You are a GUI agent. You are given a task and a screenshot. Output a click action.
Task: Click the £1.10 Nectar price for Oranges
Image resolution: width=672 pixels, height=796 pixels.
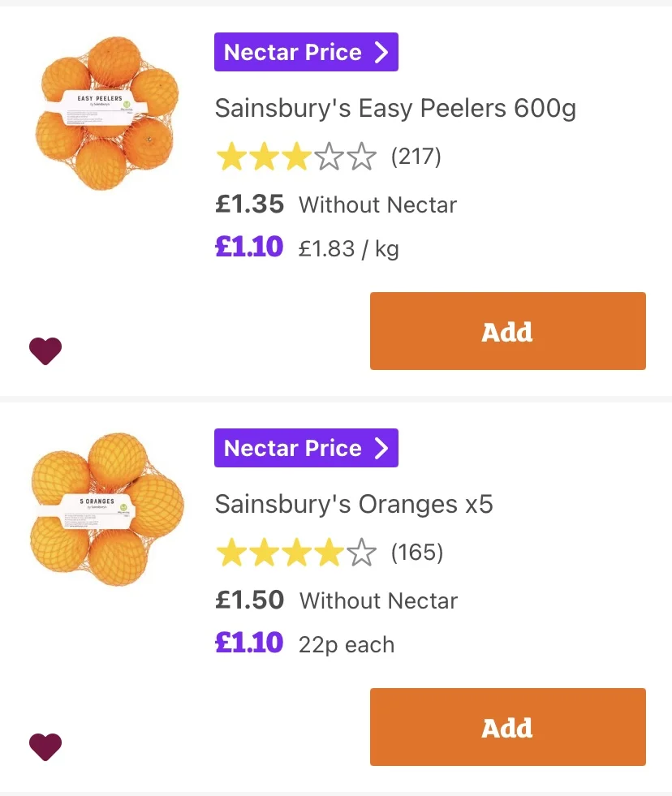249,643
